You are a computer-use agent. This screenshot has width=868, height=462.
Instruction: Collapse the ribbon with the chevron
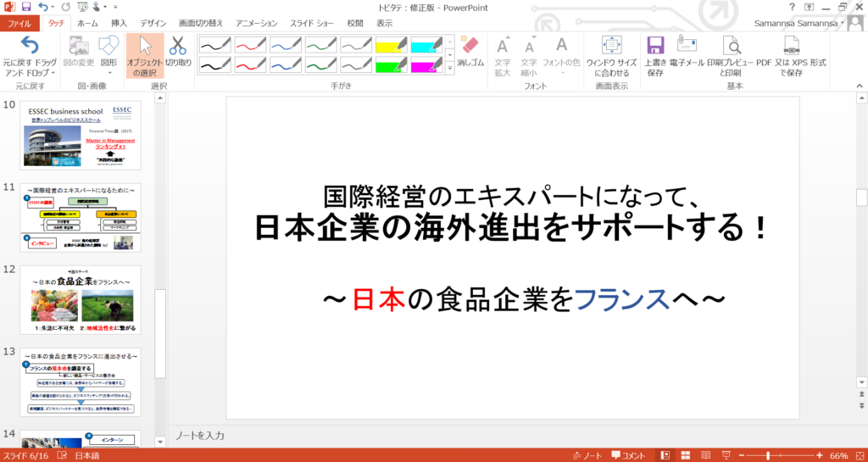860,86
